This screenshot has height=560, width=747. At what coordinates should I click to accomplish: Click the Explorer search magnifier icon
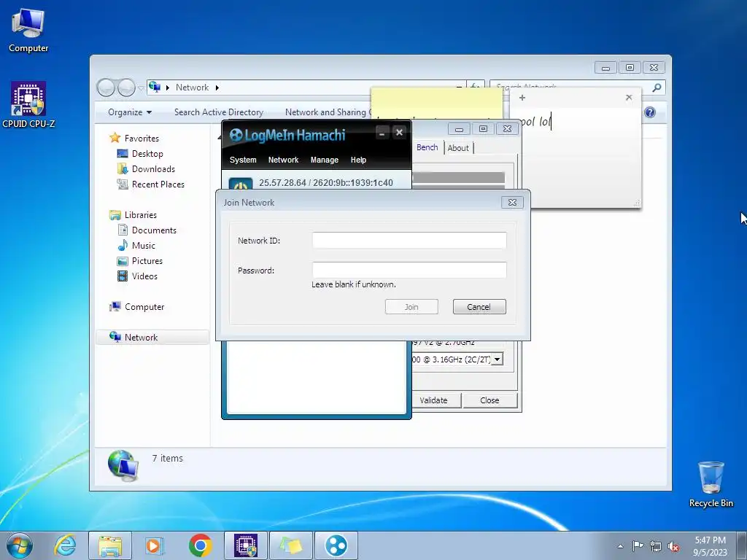(657, 87)
